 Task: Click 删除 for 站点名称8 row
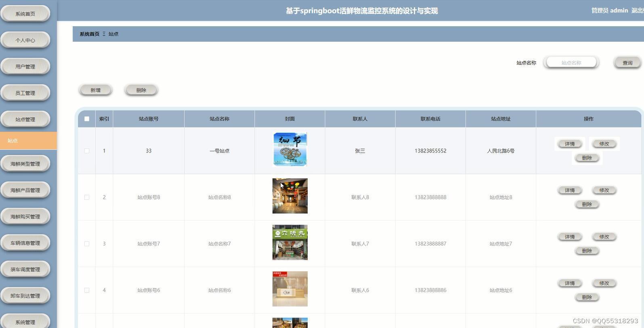point(587,204)
